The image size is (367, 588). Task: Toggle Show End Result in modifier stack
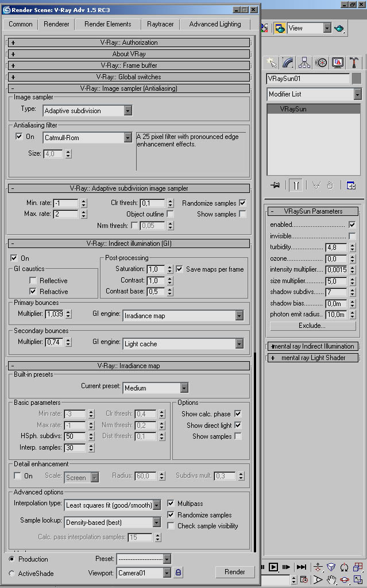click(x=296, y=185)
